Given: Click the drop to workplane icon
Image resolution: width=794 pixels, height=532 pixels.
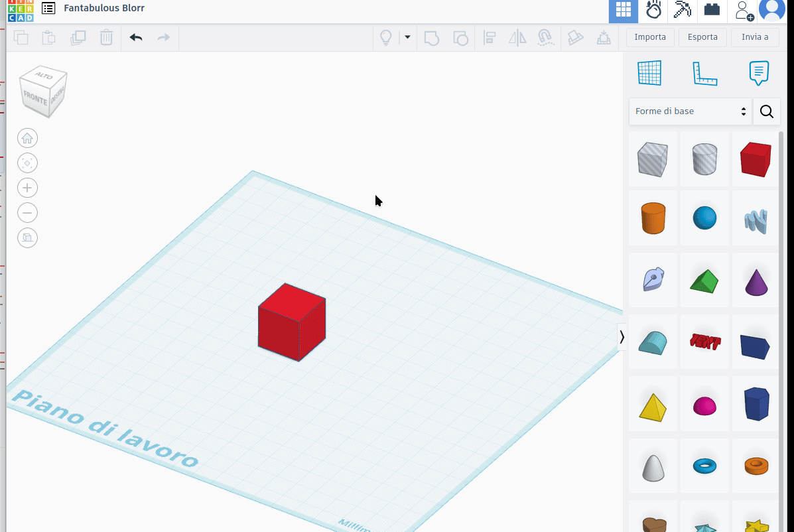Looking at the screenshot, I should pyautogui.click(x=604, y=37).
